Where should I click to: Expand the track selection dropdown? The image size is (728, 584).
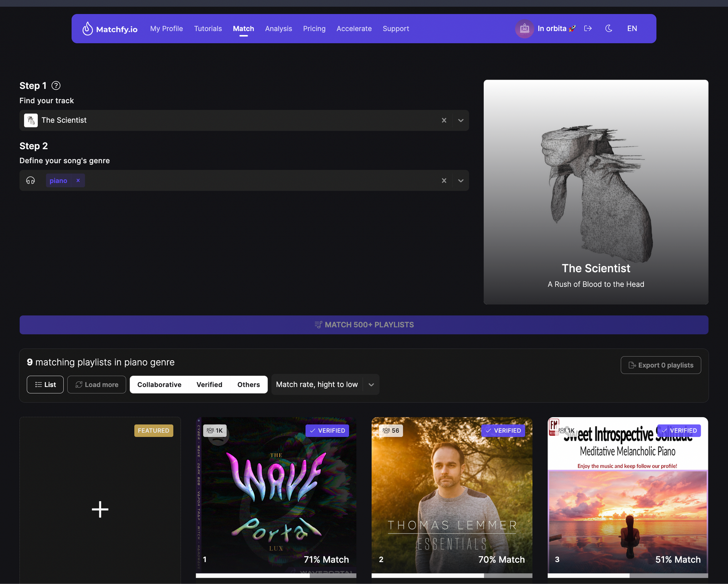460,120
